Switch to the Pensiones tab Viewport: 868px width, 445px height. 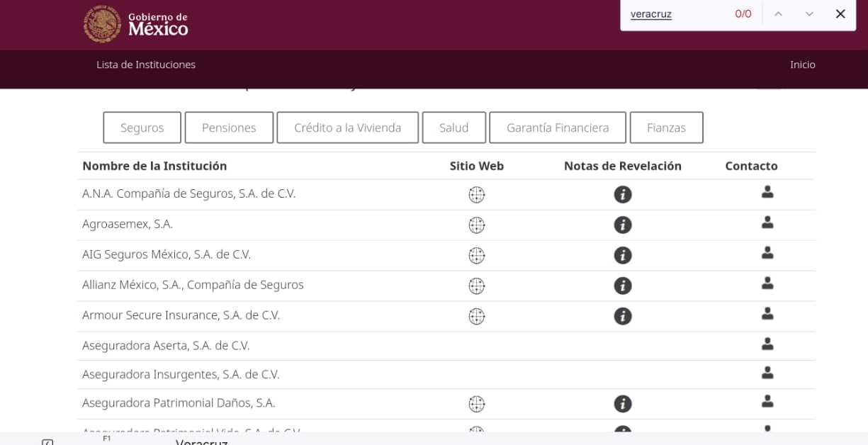(x=229, y=128)
